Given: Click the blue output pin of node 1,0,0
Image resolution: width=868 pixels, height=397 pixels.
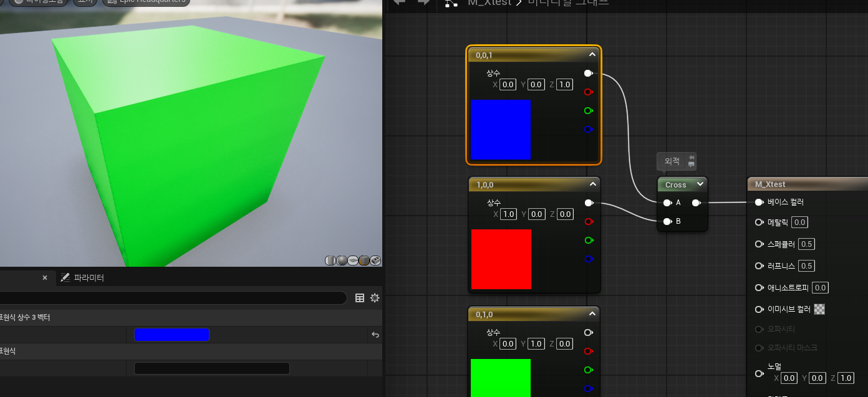Looking at the screenshot, I should point(589,259).
